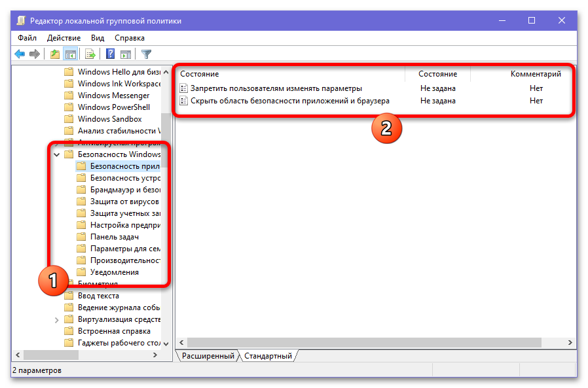Click folder icon beside Ввод текста
The width and height of the screenshot is (588, 388).
click(x=69, y=295)
